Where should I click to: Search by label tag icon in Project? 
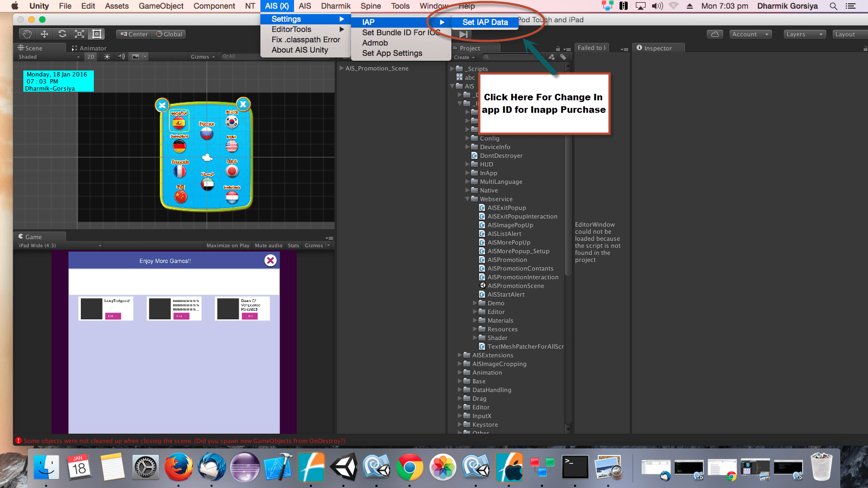tap(563, 57)
